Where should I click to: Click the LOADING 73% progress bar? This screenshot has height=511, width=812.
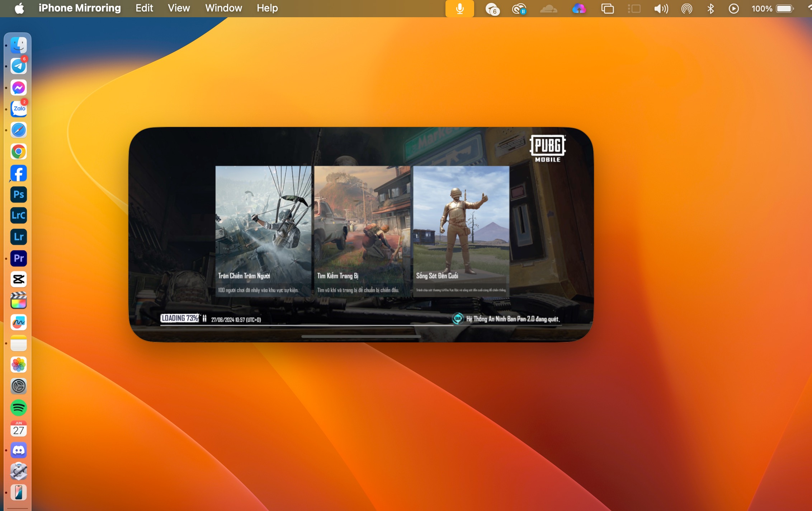click(x=179, y=318)
